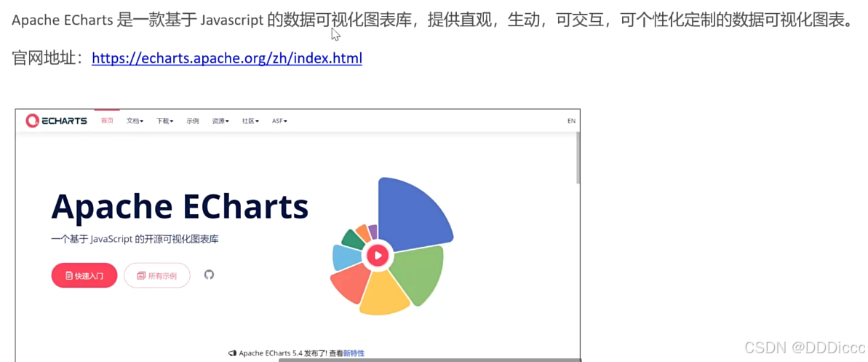The image size is (868, 362).
Task: Open the echarts.apache.org official link
Action: [227, 58]
